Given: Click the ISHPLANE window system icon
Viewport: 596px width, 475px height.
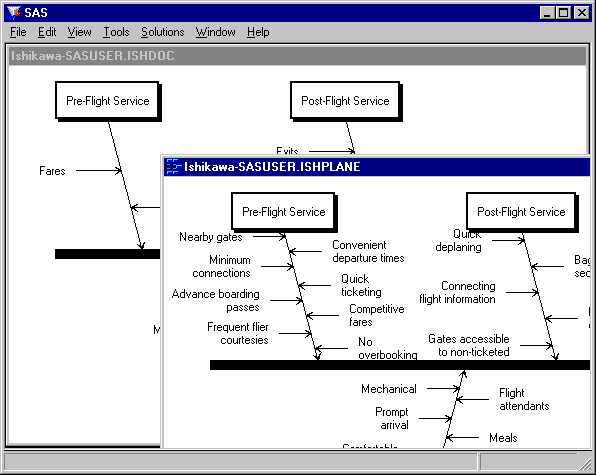Looking at the screenshot, I should [x=173, y=166].
